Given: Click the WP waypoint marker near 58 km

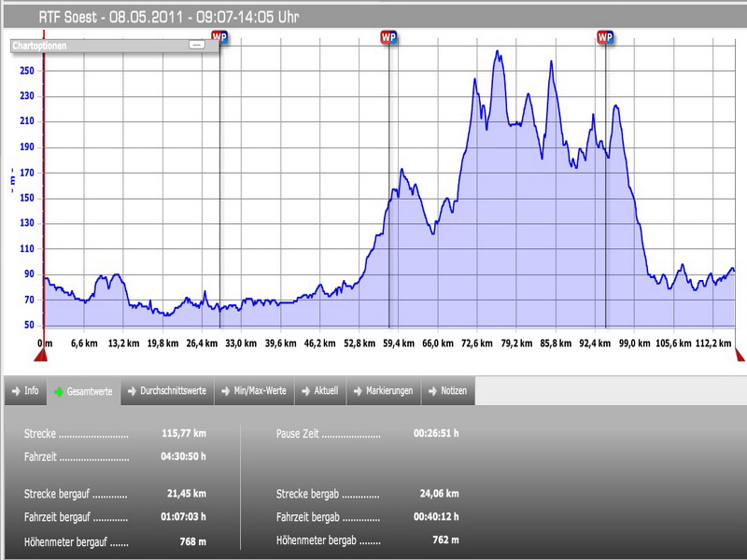Looking at the screenshot, I should 388,37.
